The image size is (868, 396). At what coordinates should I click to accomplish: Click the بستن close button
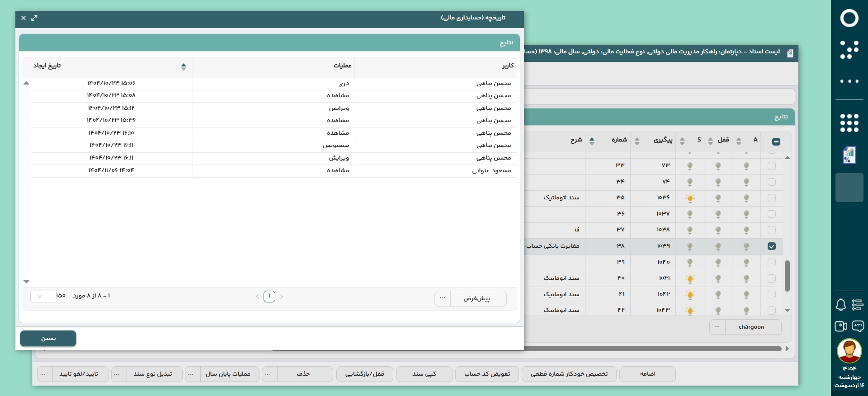coord(48,339)
